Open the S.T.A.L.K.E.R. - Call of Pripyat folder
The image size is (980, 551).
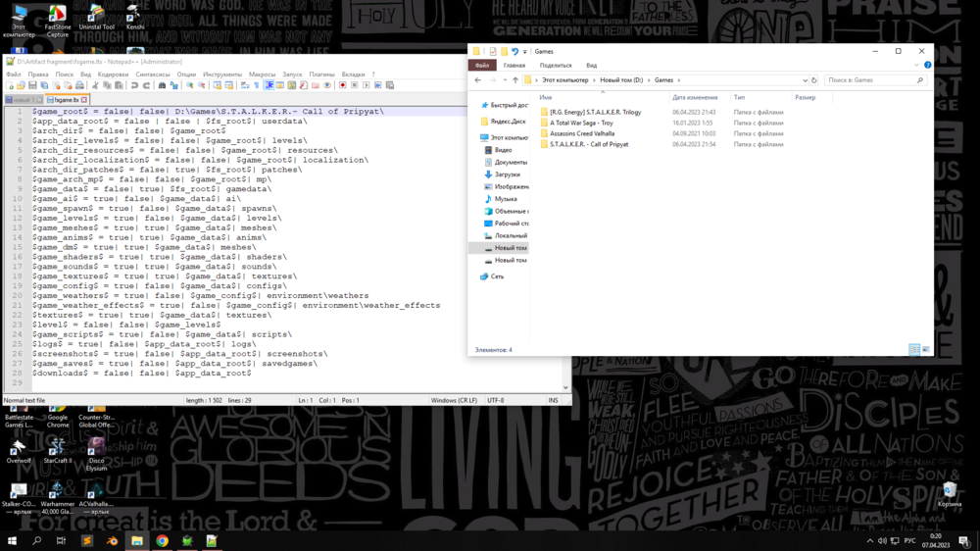589,144
